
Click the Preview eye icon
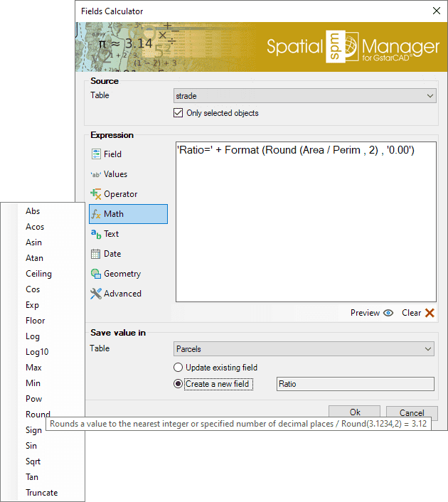[x=388, y=313]
